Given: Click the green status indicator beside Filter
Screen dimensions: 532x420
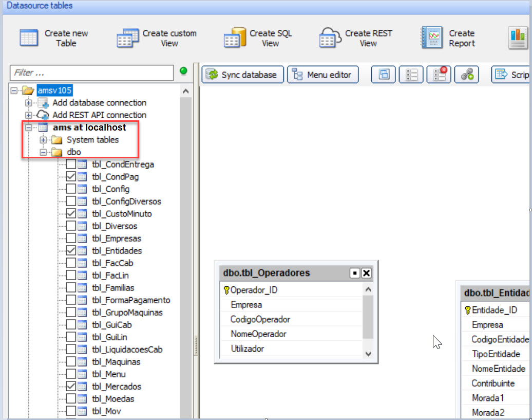Looking at the screenshot, I should (183, 71).
